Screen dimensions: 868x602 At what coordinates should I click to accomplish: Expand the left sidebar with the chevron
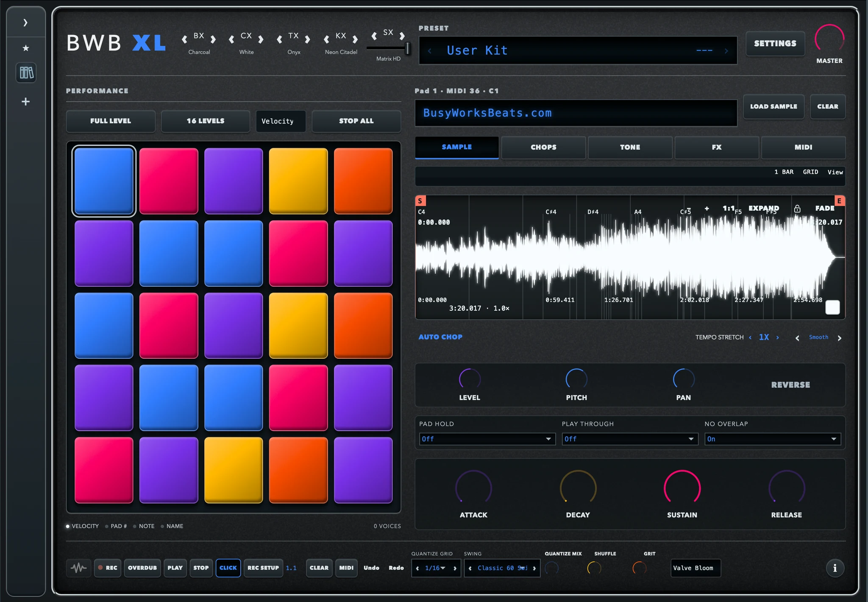(x=25, y=22)
